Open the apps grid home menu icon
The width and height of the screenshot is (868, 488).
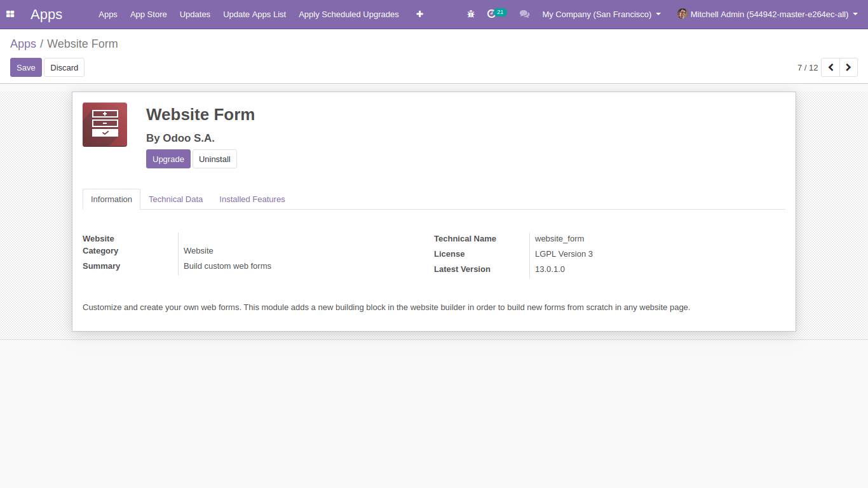[x=10, y=14]
